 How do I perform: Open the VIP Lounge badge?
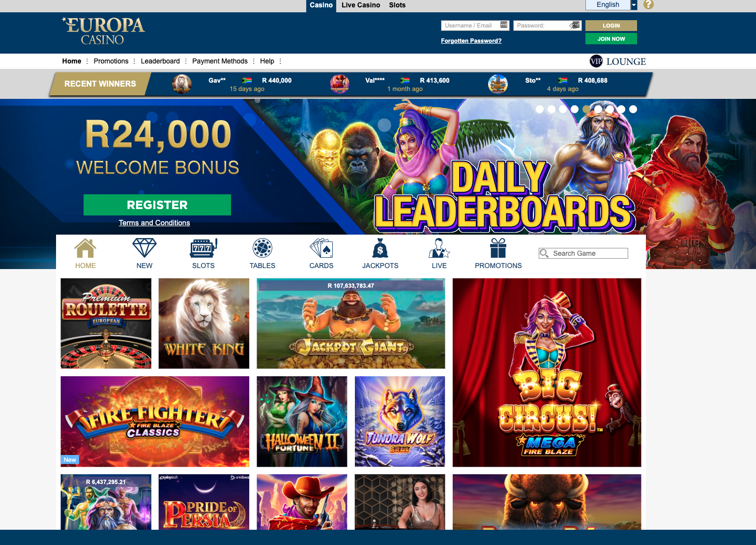[x=618, y=61]
